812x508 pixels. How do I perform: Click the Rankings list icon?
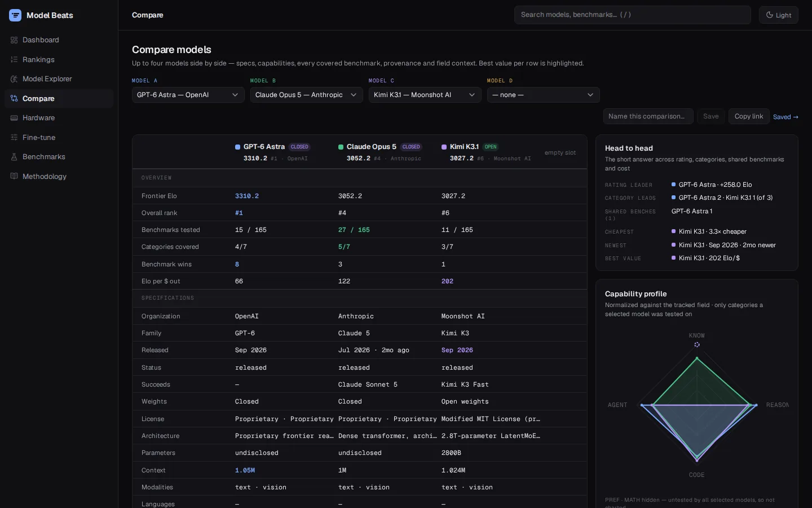pos(14,60)
